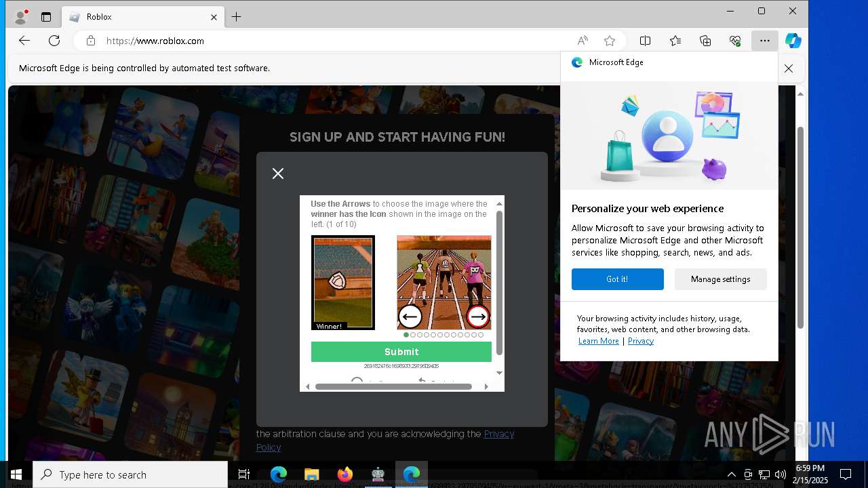Click the Personalize your web experience heading

point(648,209)
